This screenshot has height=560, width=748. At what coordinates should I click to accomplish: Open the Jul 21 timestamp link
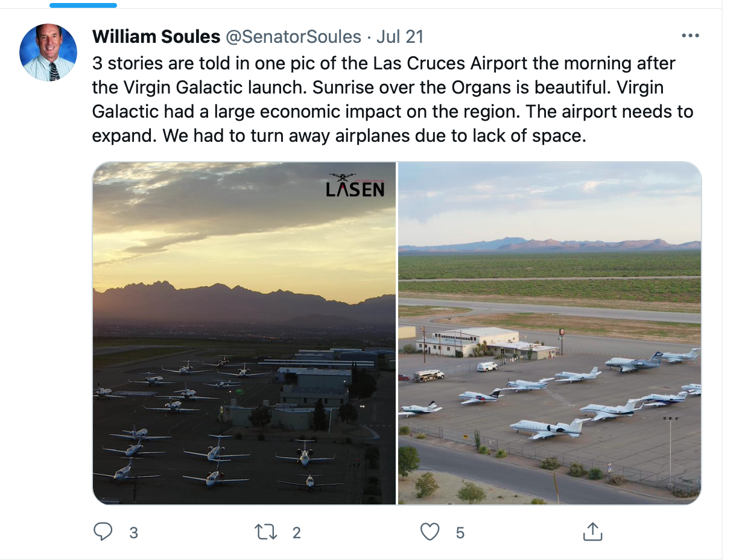(x=400, y=37)
